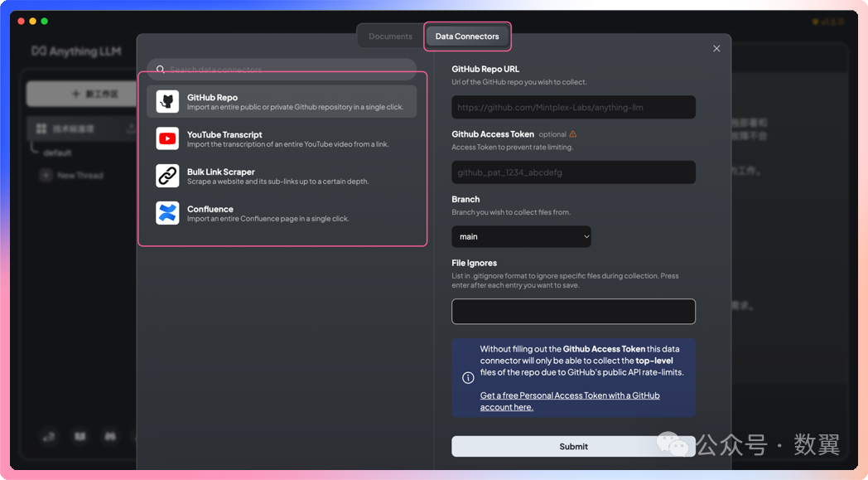Image resolution: width=868 pixels, height=480 pixels.
Task: Switch to the Documents tab
Action: click(x=390, y=36)
